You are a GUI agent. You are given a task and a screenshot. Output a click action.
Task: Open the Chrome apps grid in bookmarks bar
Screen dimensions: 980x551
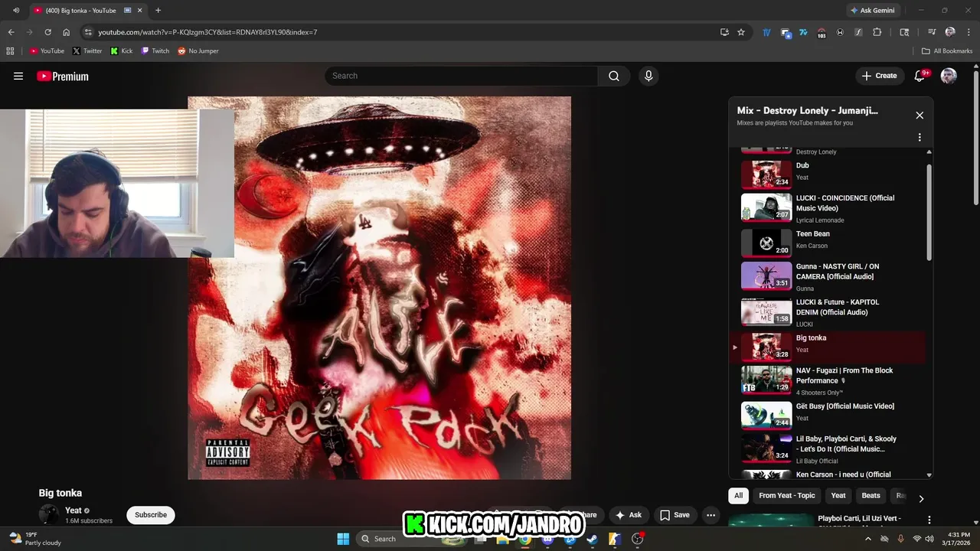coord(10,51)
